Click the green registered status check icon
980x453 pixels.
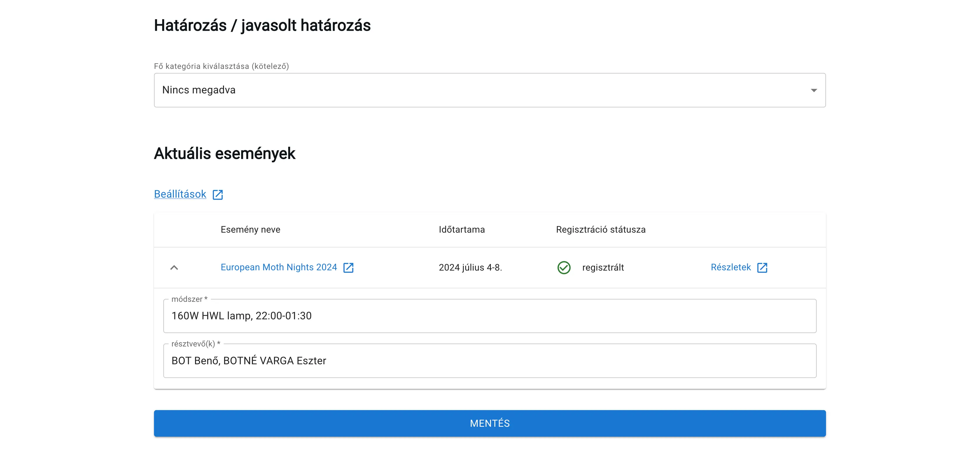pyautogui.click(x=564, y=267)
